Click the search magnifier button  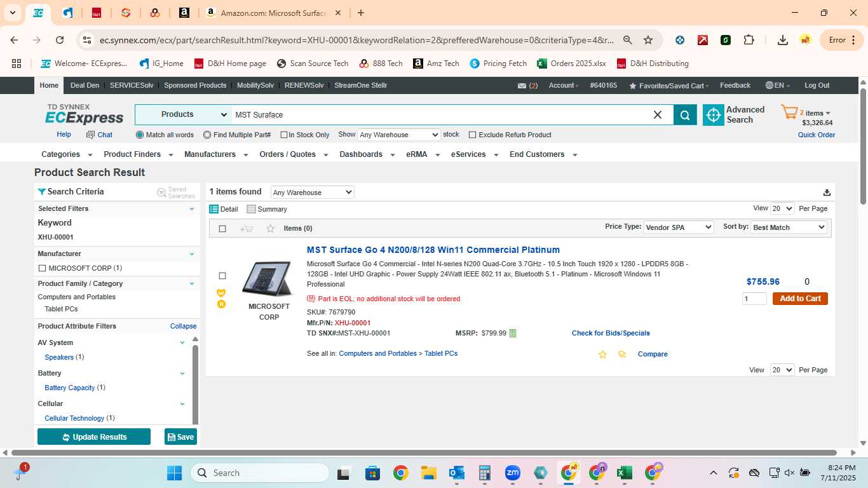685,115
